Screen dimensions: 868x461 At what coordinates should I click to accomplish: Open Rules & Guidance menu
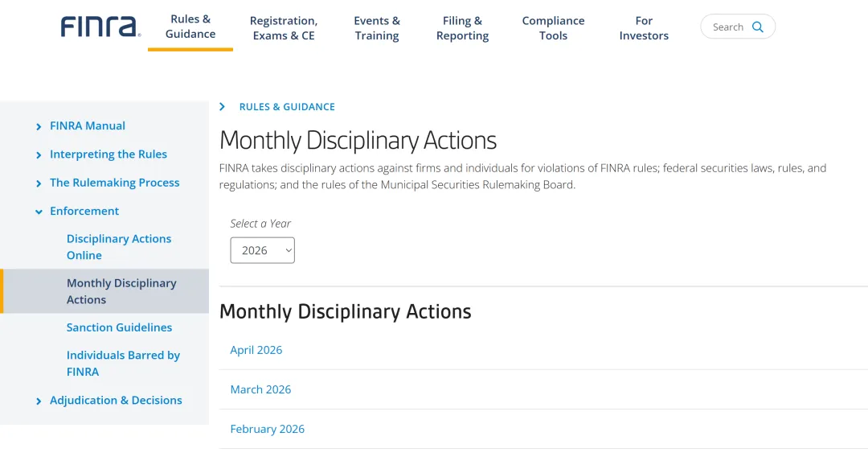(190, 27)
